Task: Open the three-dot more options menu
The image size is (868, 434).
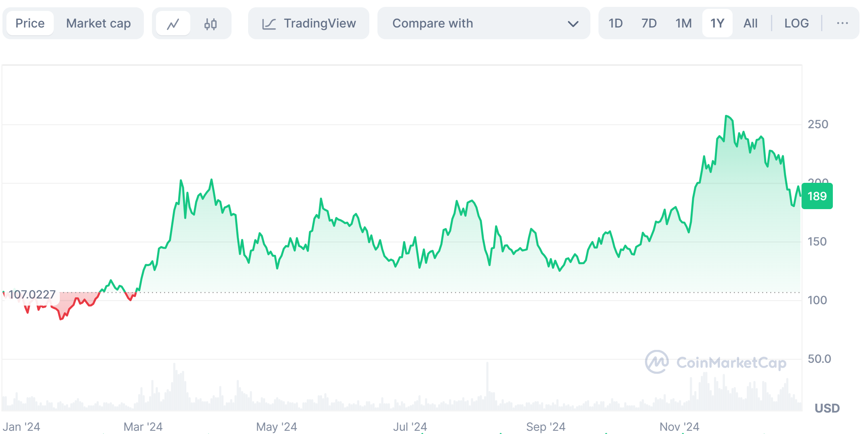Action: point(842,23)
